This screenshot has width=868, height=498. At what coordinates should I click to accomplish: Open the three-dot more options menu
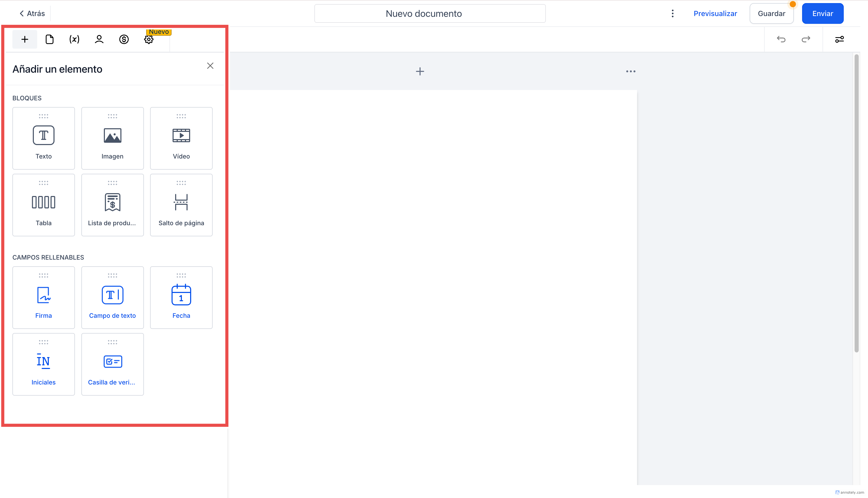point(672,13)
